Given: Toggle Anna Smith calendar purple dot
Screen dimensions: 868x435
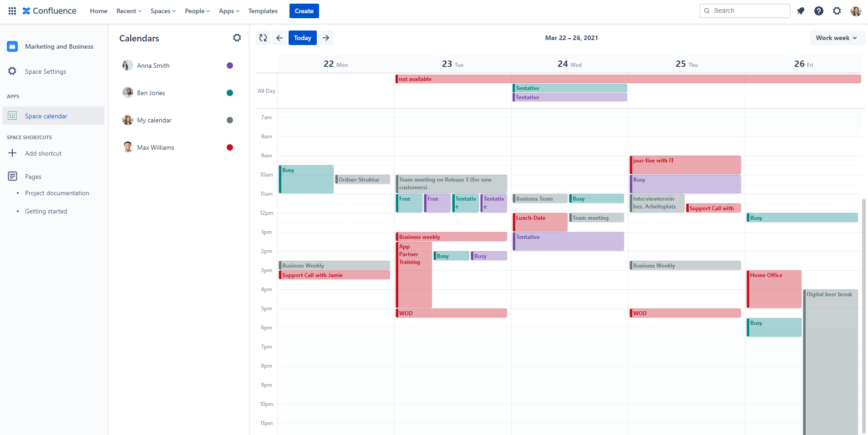Looking at the screenshot, I should coord(230,66).
